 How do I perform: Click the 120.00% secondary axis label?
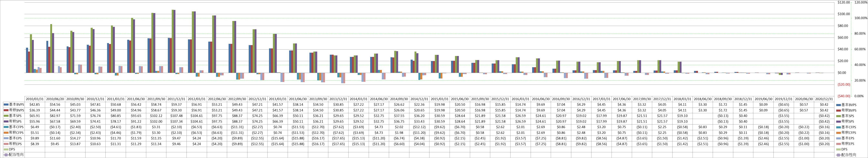[x=861, y=2]
